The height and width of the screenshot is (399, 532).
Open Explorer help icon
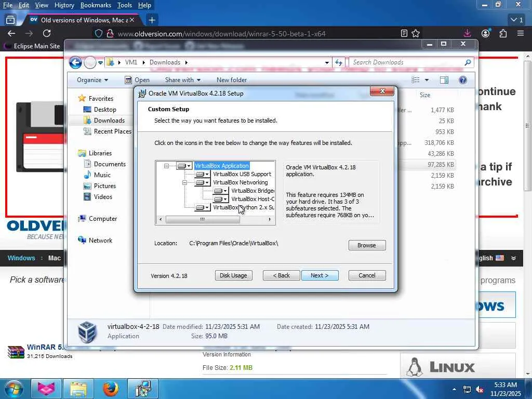tap(463, 80)
